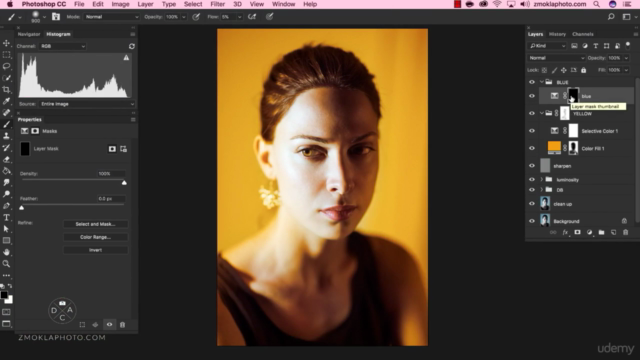Collapse the YELLOW group

click(x=542, y=113)
